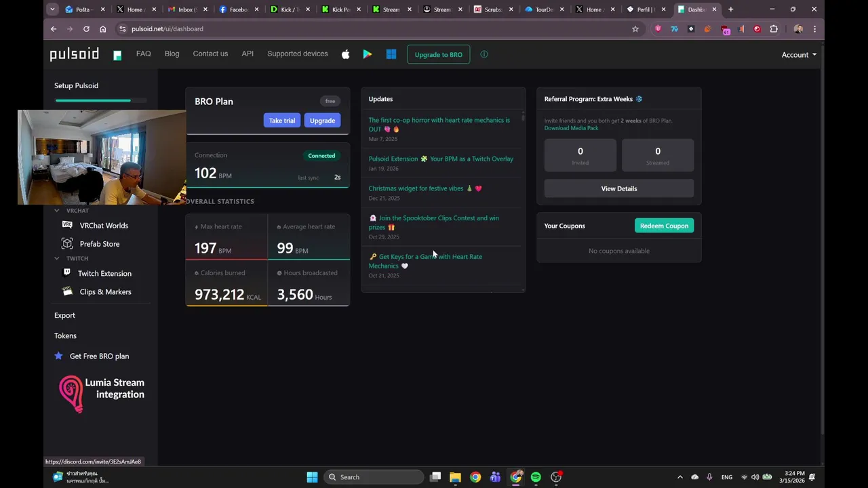
Task: Click the Setup Pulsoid progress bar
Action: coord(101,100)
